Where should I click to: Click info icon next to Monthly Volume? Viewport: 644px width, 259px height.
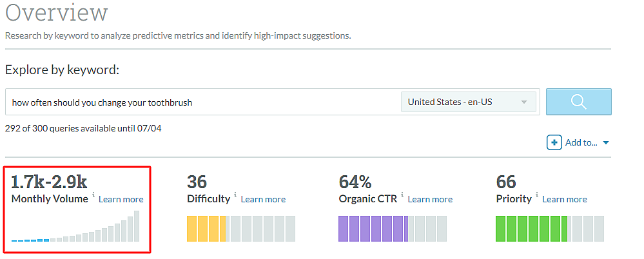[x=93, y=195]
